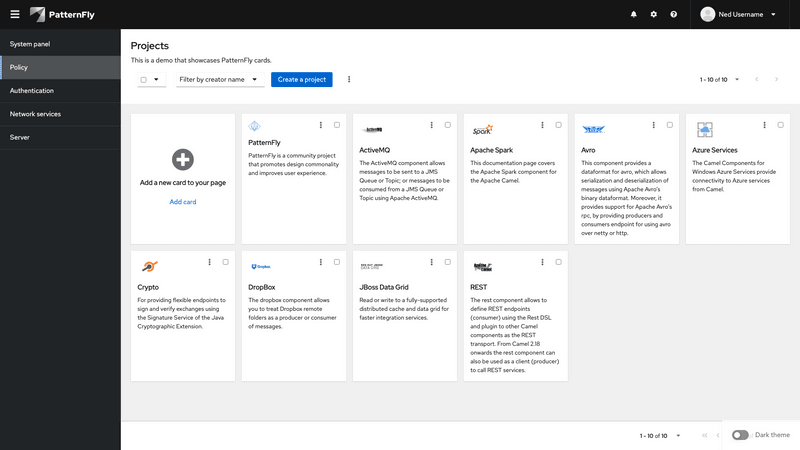Click the Add card link
The width and height of the screenshot is (800, 450).
tap(182, 202)
